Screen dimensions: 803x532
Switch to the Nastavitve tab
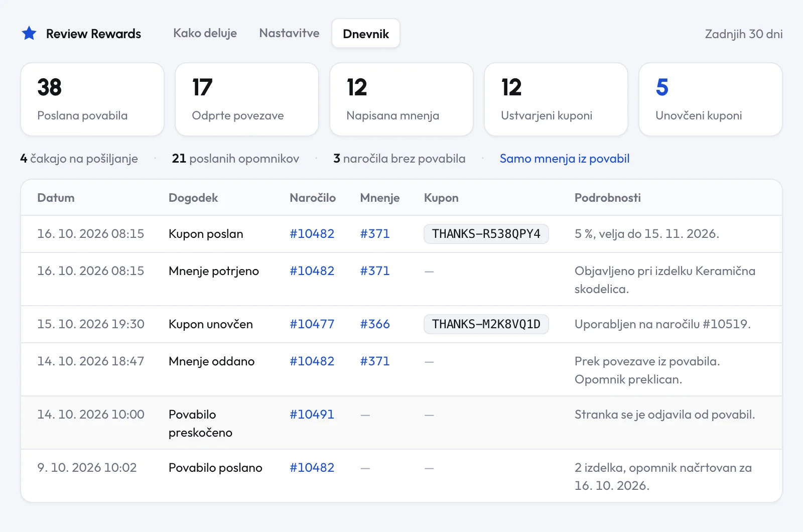(289, 33)
